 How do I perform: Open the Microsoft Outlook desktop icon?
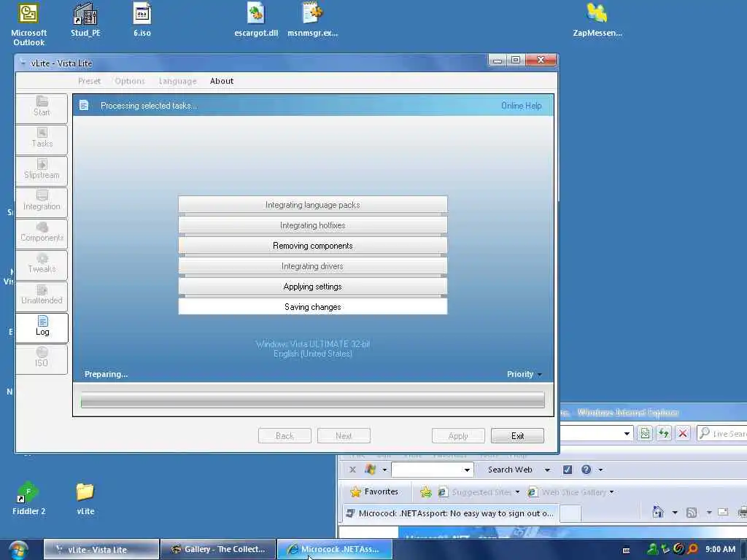tap(28, 24)
